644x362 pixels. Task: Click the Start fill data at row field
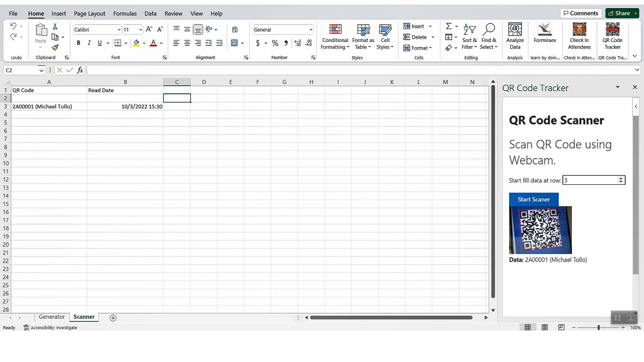pos(594,180)
